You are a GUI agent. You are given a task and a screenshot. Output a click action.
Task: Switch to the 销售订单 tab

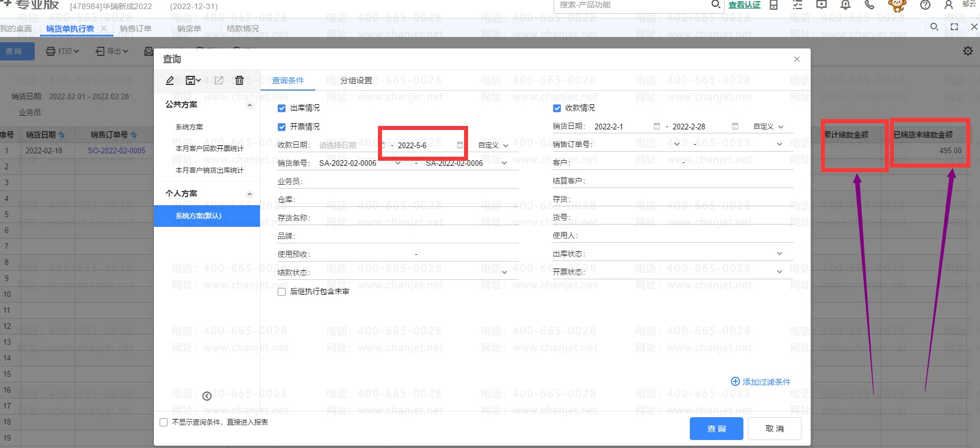(136, 28)
